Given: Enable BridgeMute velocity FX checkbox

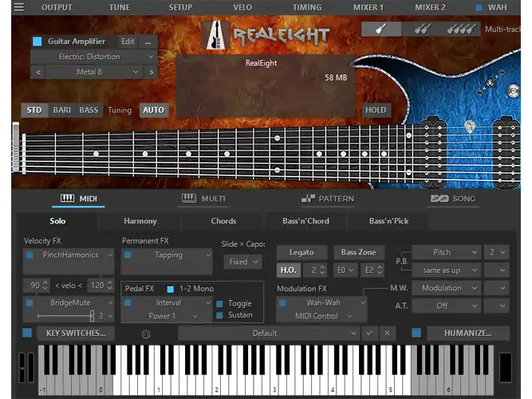Looking at the screenshot, I should (x=30, y=302).
